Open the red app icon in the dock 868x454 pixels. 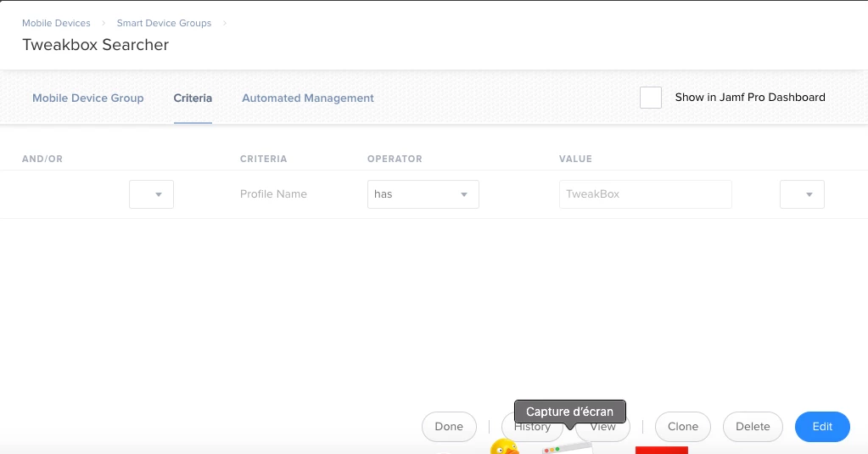[662, 450]
